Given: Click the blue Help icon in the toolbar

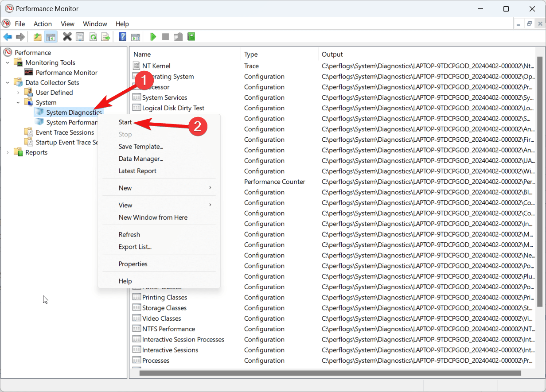Looking at the screenshot, I should [x=123, y=37].
